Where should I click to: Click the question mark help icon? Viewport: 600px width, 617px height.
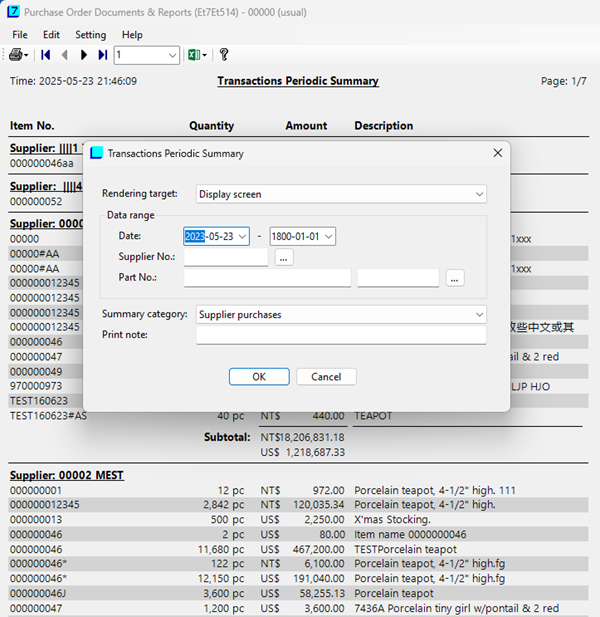[x=224, y=55]
